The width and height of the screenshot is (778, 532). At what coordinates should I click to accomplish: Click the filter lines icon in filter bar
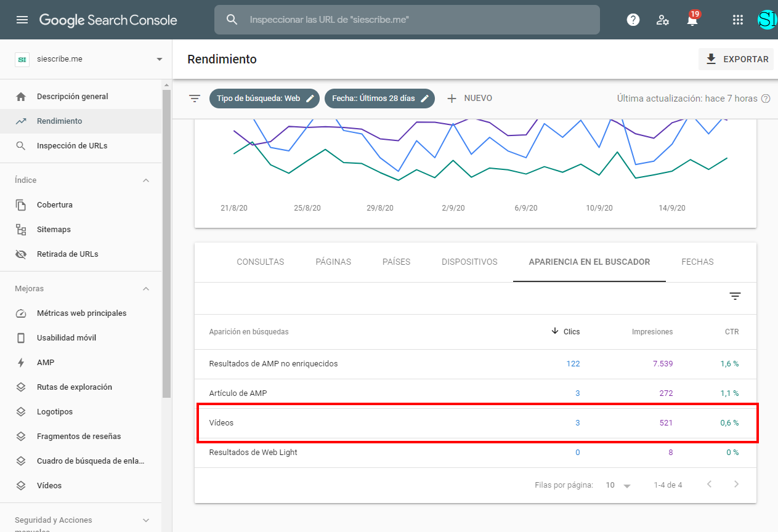tap(195, 99)
